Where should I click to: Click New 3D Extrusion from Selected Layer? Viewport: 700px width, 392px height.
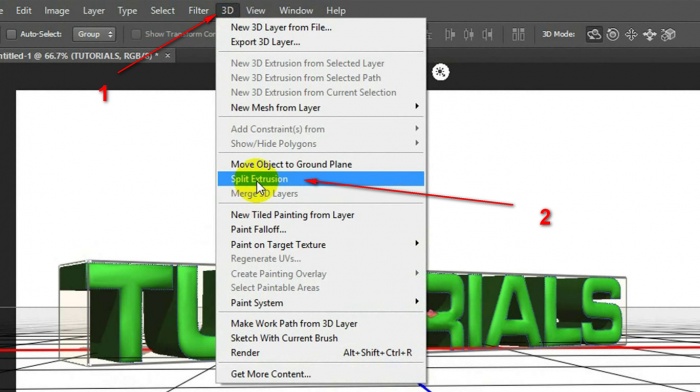(x=321, y=63)
